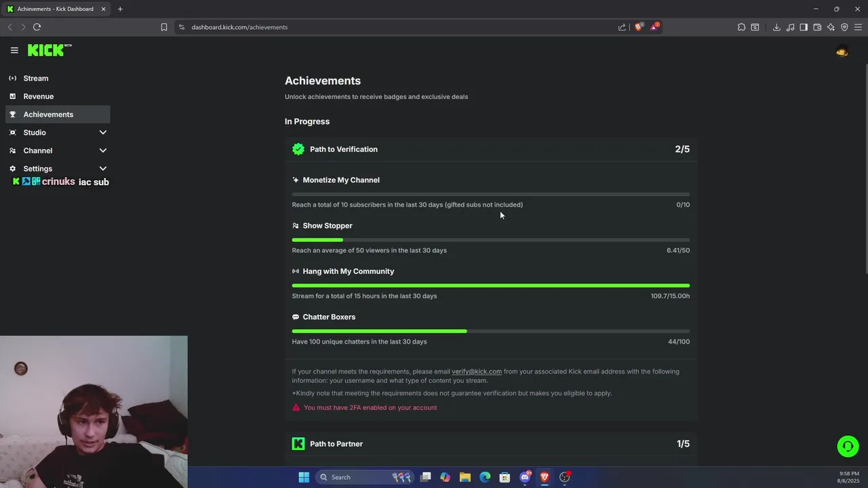Screen dimensions: 868x488
Task: Click the webcam overlay thumbnail
Action: click(x=94, y=412)
